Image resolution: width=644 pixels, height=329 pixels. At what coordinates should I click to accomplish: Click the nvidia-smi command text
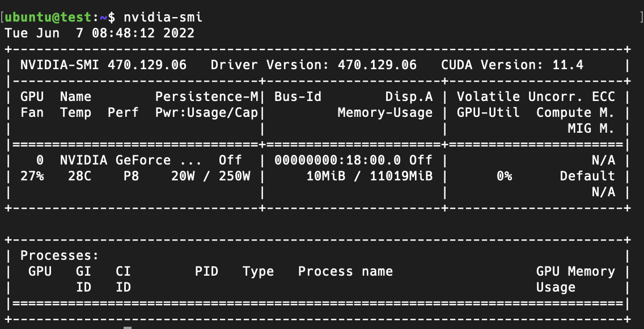[x=163, y=17]
